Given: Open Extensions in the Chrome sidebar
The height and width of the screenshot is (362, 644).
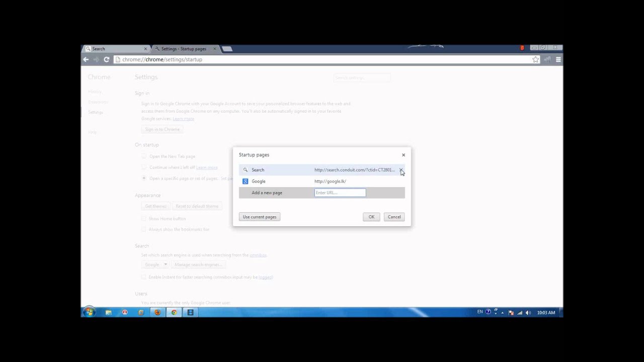Looking at the screenshot, I should pyautogui.click(x=98, y=102).
